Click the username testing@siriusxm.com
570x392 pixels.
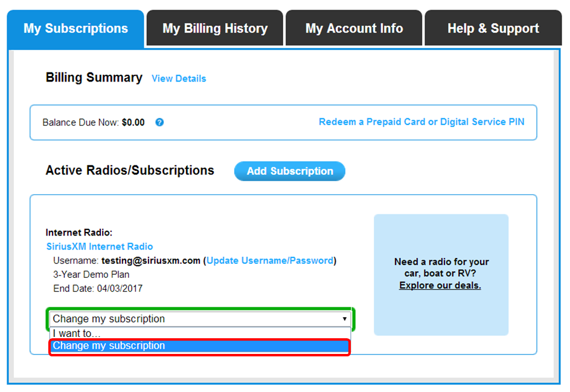(x=151, y=261)
